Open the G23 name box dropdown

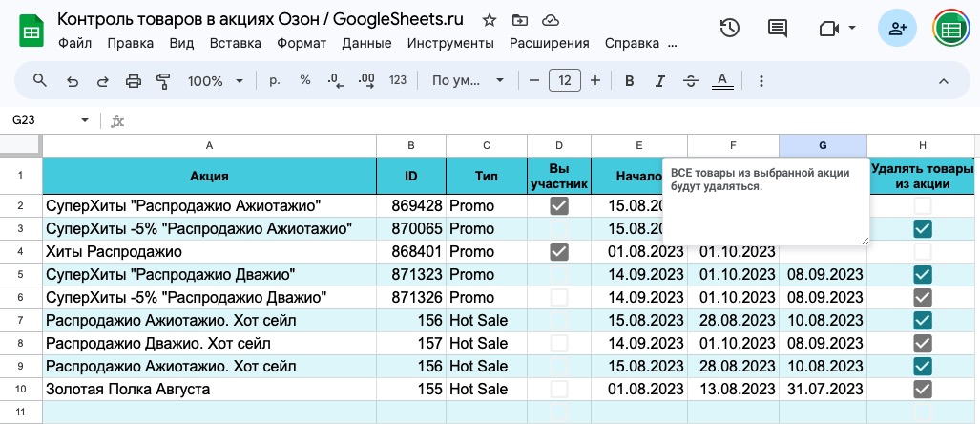(x=85, y=121)
